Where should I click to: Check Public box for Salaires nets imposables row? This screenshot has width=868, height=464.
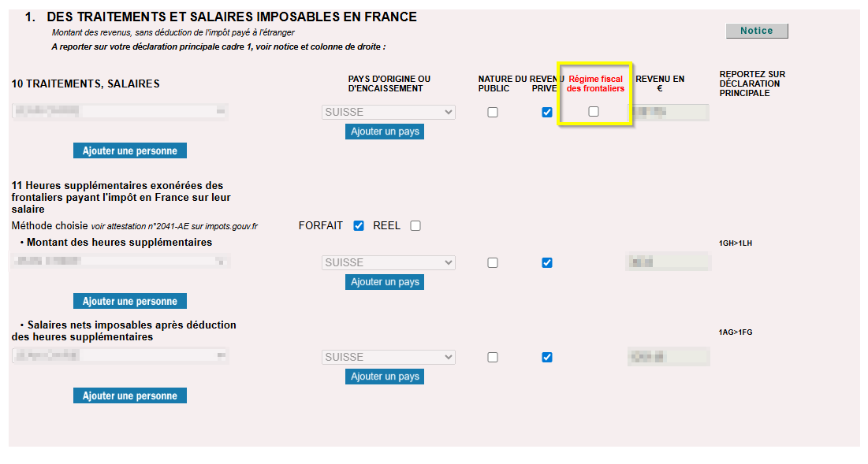click(493, 357)
